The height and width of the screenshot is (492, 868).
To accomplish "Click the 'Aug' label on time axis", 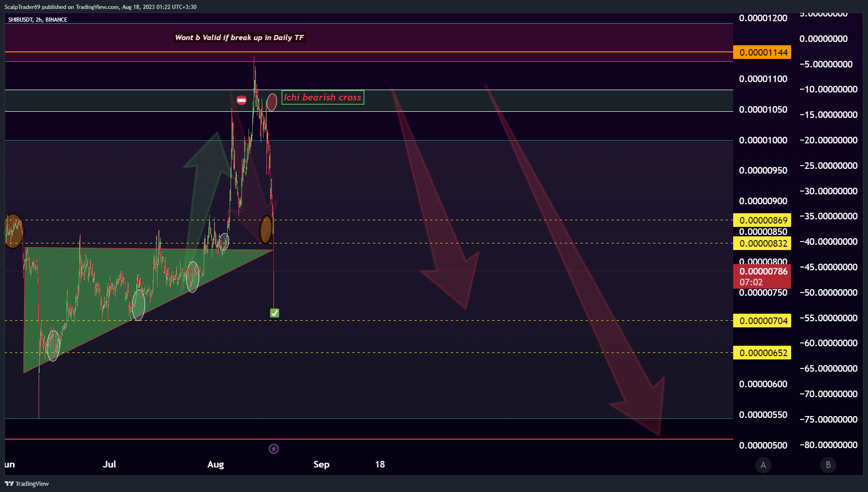I will pos(215,464).
